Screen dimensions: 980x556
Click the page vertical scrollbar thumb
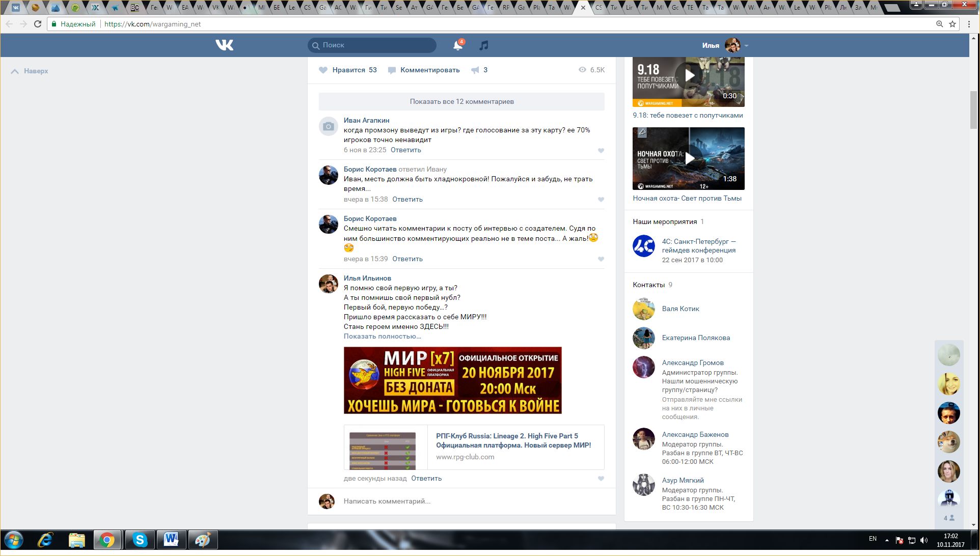click(x=974, y=110)
